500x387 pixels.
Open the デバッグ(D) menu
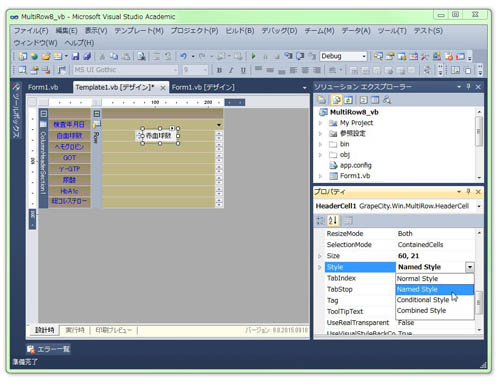coord(279,31)
